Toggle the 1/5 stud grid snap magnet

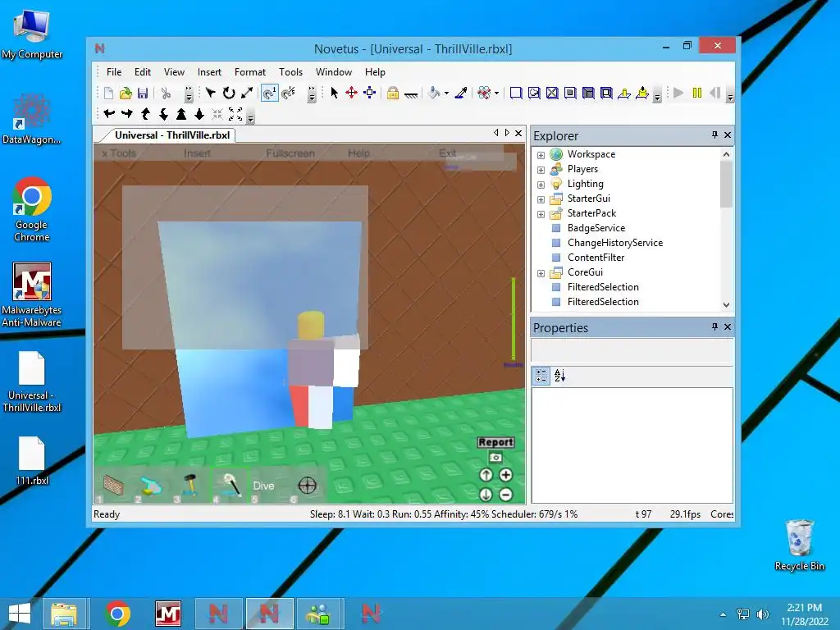(x=288, y=94)
